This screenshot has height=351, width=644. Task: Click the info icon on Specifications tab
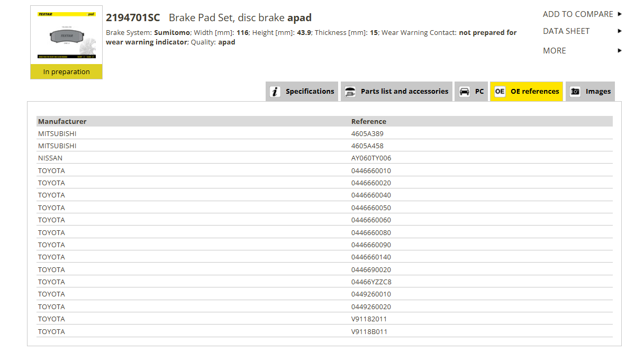[x=275, y=92]
